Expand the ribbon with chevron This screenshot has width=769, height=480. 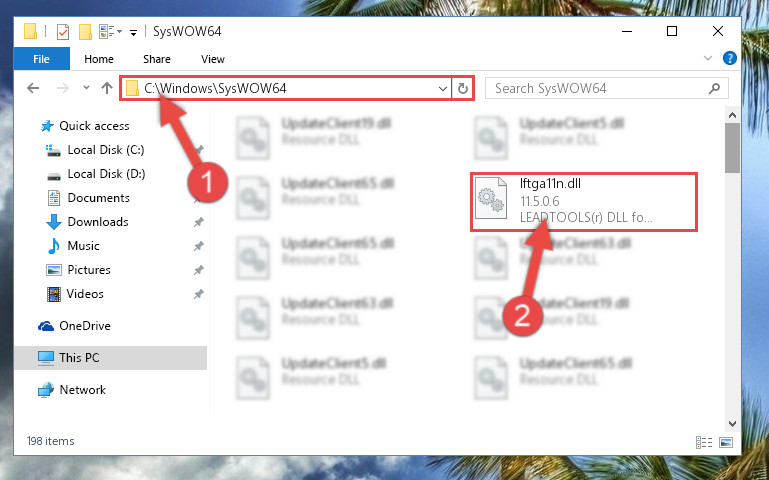tap(708, 58)
